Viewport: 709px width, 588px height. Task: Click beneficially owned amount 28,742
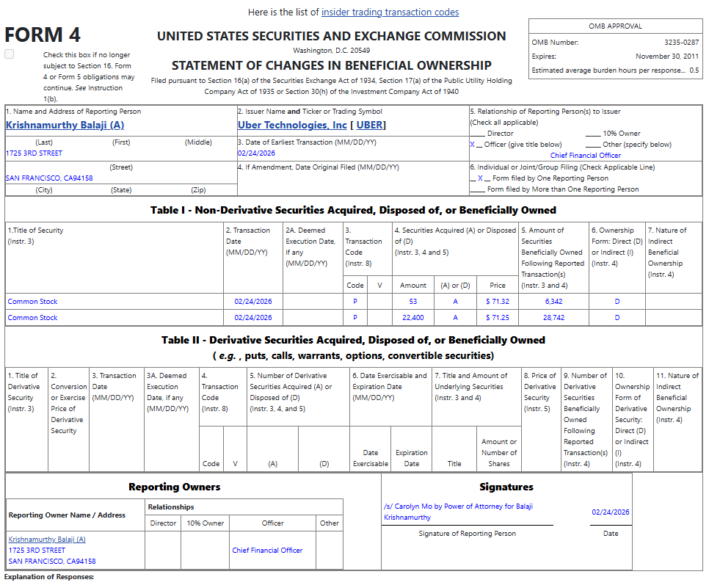553,318
